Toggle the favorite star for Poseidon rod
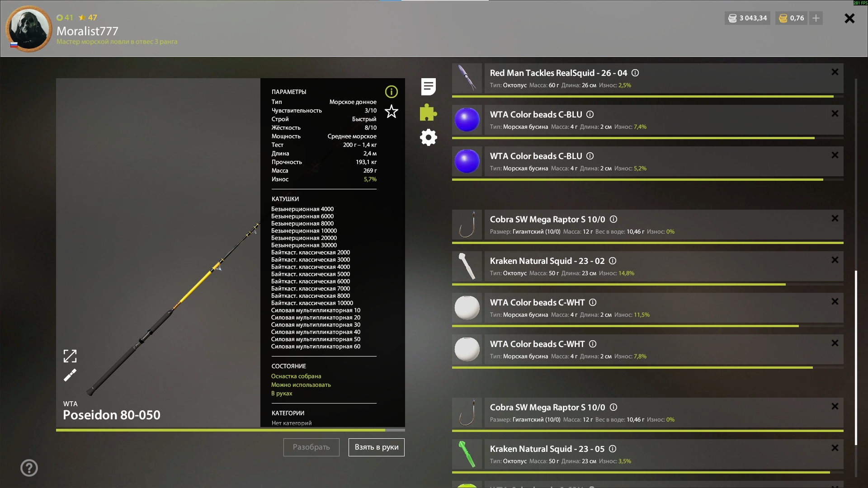868x488 pixels. [391, 111]
